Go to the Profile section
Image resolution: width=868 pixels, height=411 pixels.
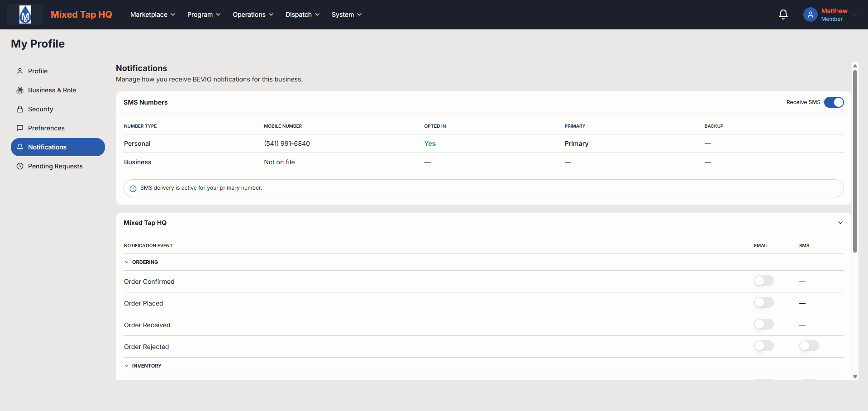click(x=58, y=71)
